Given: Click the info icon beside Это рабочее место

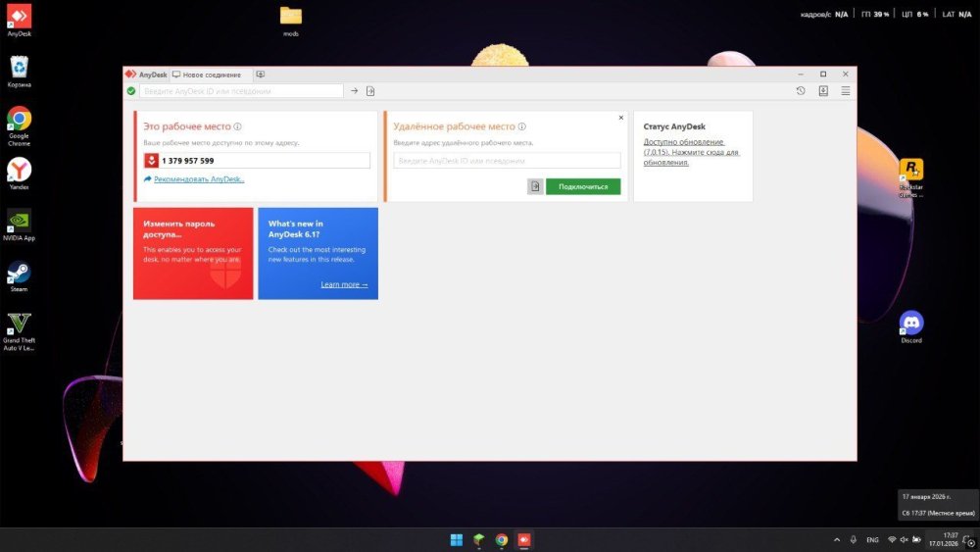Looking at the screenshot, I should pyautogui.click(x=237, y=126).
